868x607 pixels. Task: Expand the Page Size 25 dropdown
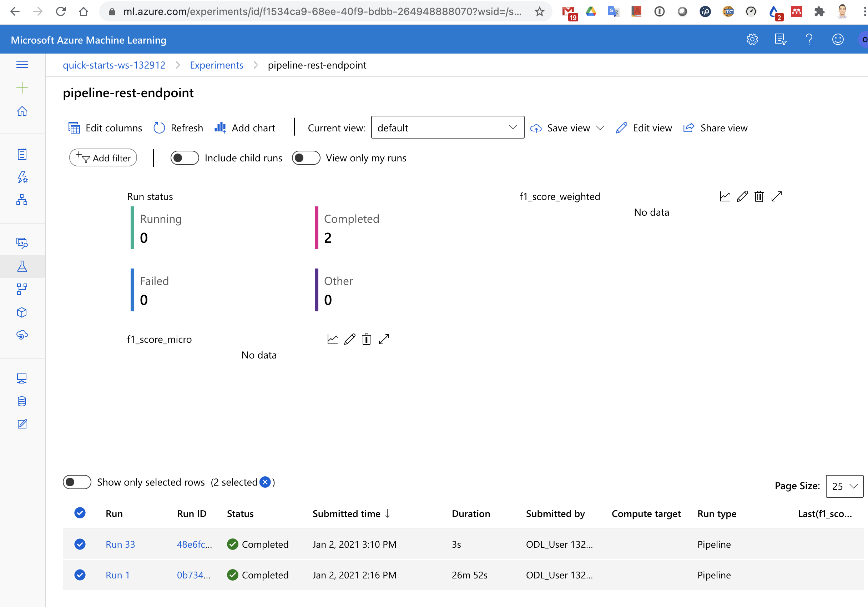[844, 486]
